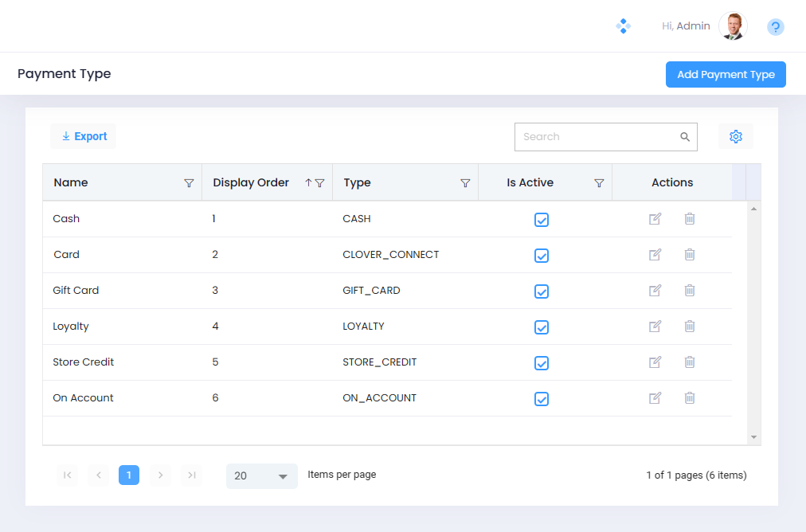The width and height of the screenshot is (806, 532).
Task: Export the payment type list
Action: [84, 136]
